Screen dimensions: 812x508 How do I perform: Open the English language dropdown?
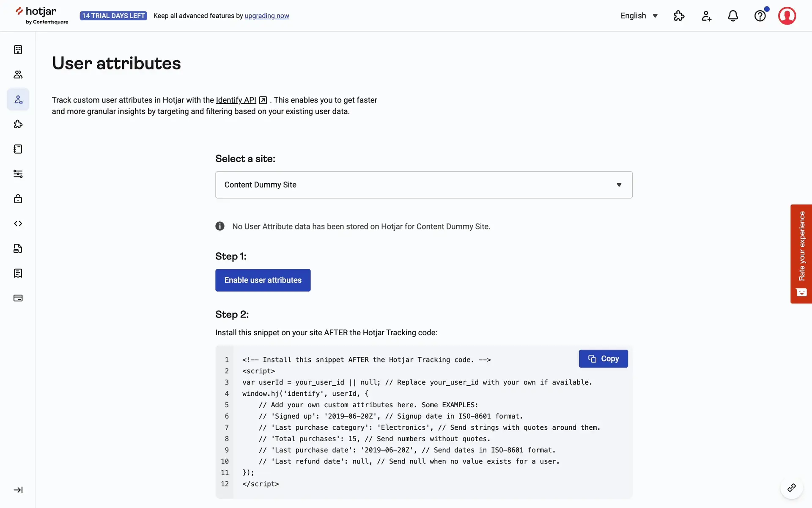point(639,16)
